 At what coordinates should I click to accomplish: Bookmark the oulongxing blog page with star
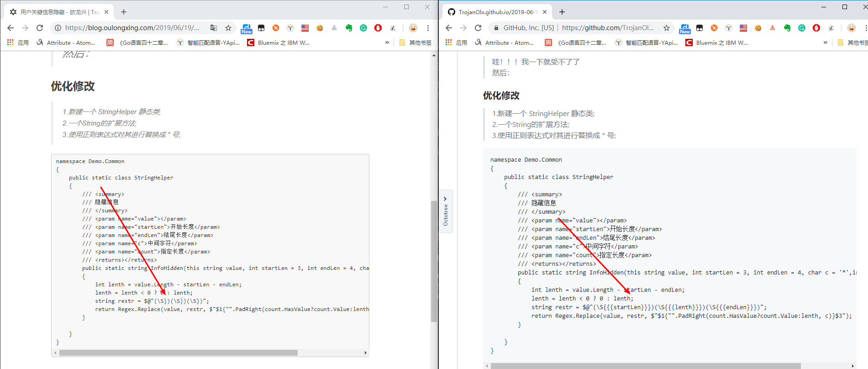coord(228,28)
